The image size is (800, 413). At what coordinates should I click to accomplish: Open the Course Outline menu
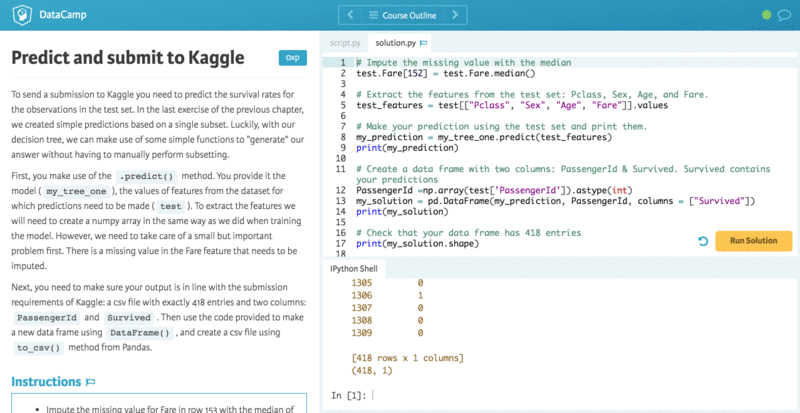(x=403, y=15)
